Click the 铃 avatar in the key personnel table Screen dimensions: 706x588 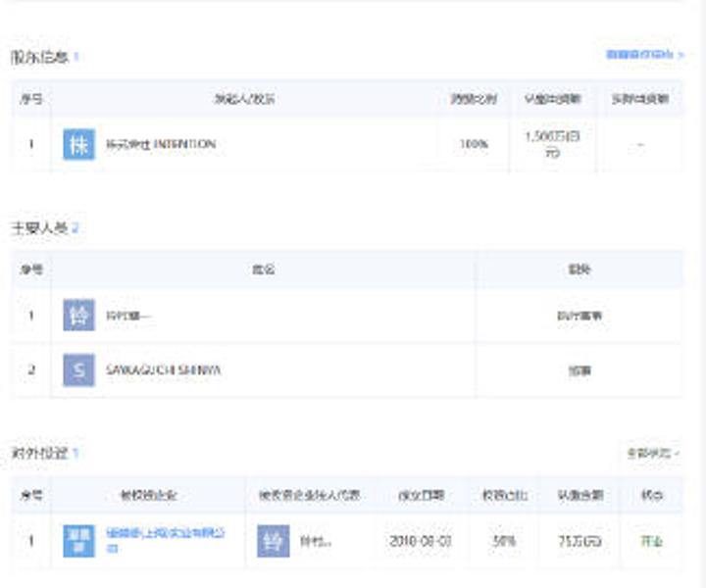click(78, 316)
